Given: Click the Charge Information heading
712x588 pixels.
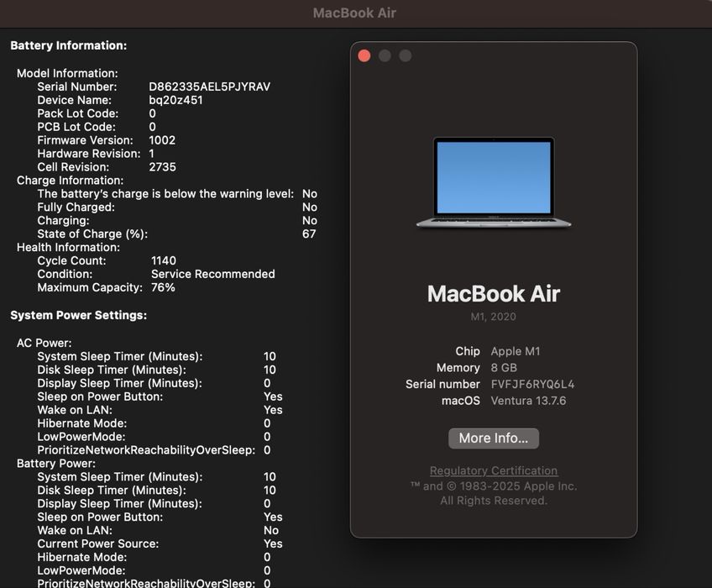Looking at the screenshot, I should point(70,181).
